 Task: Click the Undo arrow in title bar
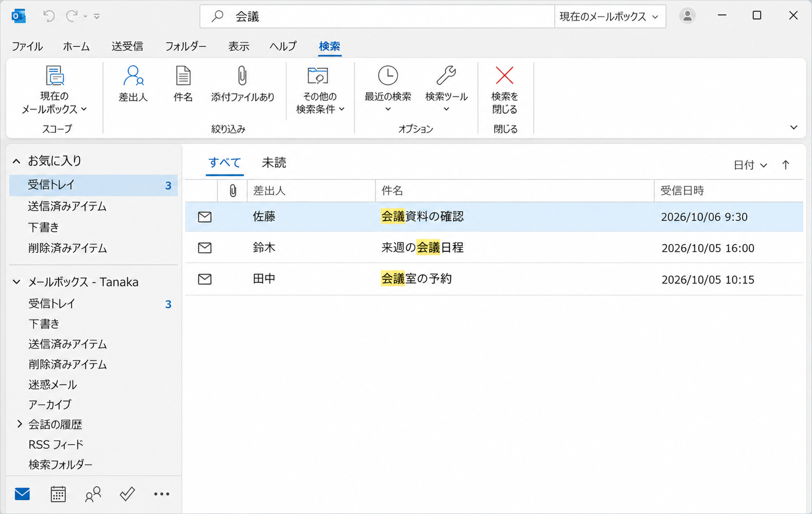coord(49,16)
